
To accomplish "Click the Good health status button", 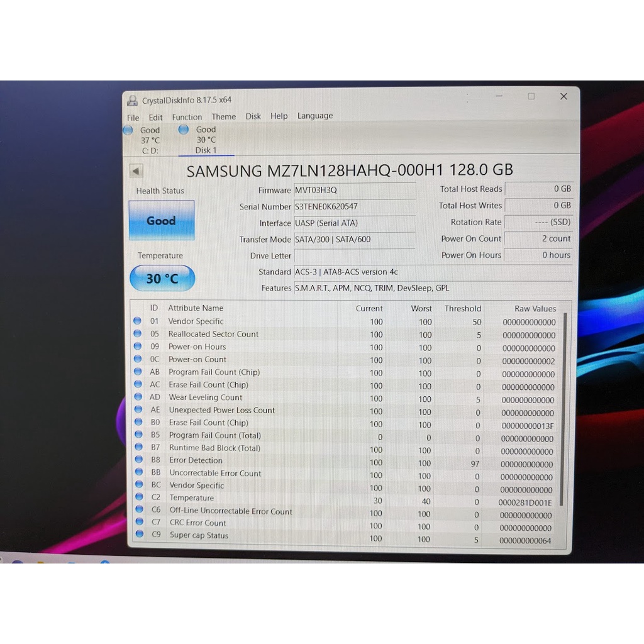I will (162, 221).
